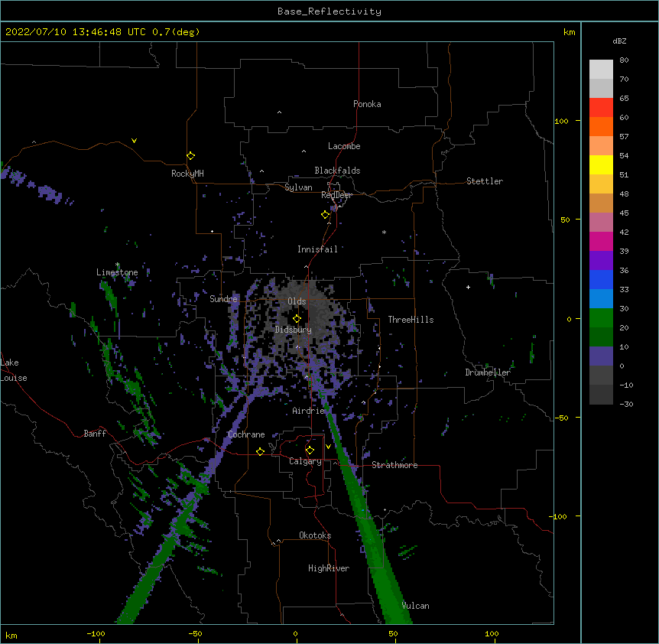
Task: Click the -50 km tick on vertical axis
Action: [561, 418]
